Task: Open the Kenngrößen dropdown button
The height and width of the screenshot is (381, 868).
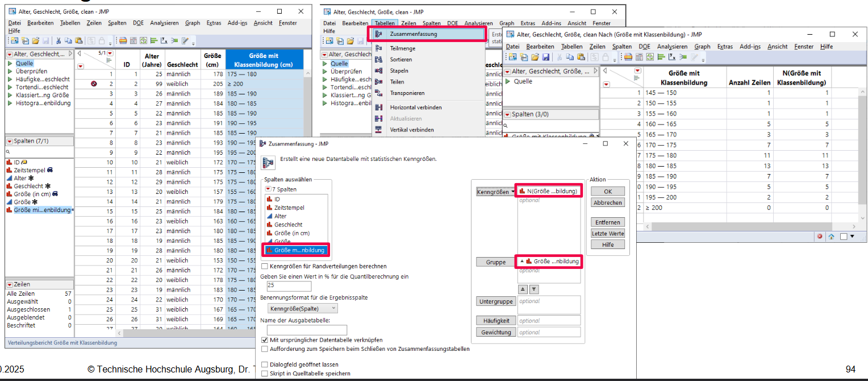Action: [495, 192]
